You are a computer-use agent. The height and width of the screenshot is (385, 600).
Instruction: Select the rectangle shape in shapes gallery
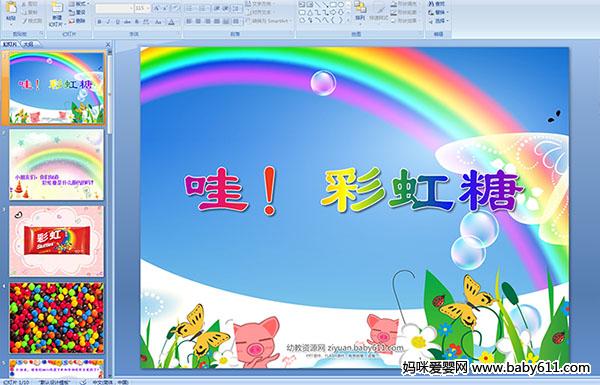click(333, 5)
